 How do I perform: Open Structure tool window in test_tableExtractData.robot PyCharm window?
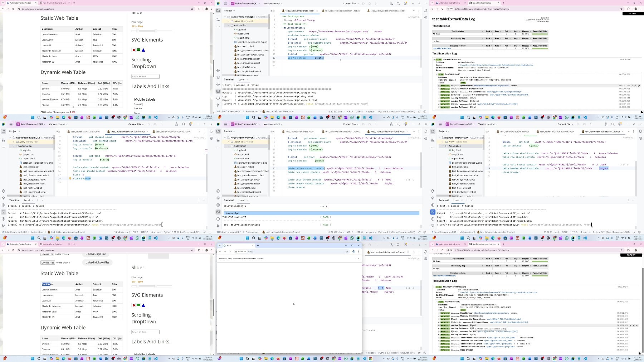pyautogui.click(x=218, y=20)
